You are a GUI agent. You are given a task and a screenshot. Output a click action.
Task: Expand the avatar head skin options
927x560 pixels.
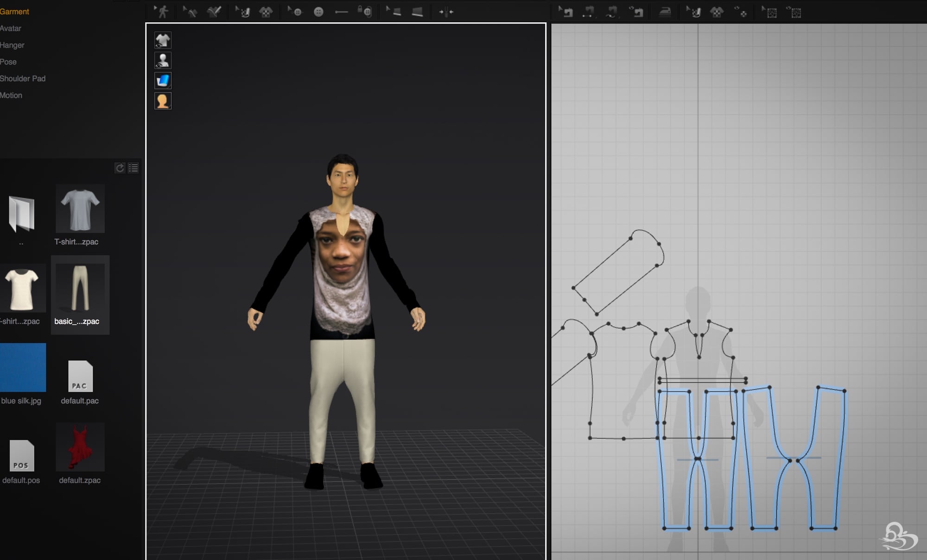pos(163,101)
